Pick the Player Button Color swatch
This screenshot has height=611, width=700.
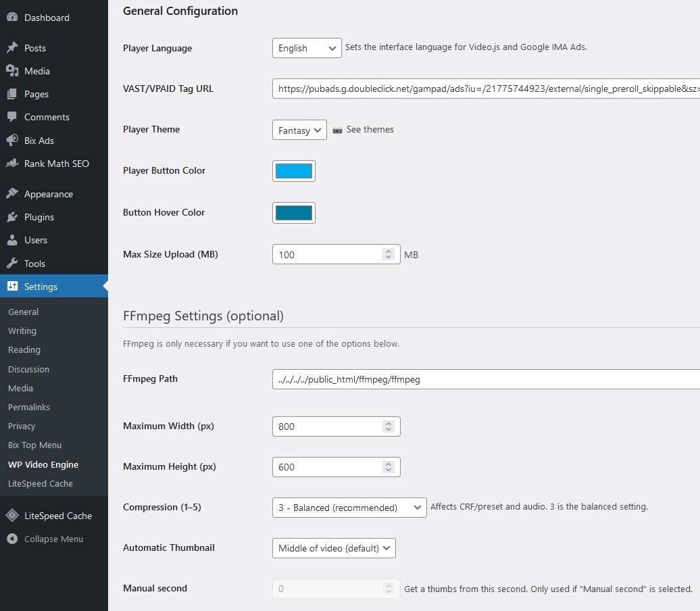(x=294, y=171)
